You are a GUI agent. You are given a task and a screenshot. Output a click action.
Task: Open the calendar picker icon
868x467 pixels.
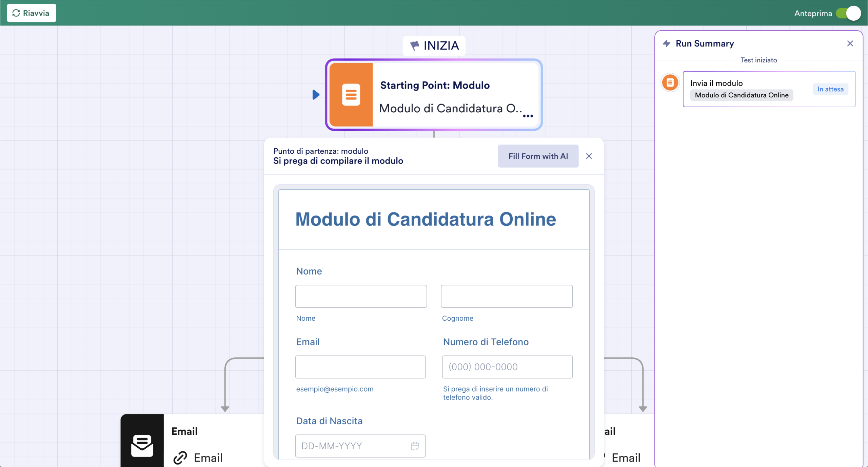[x=415, y=446]
